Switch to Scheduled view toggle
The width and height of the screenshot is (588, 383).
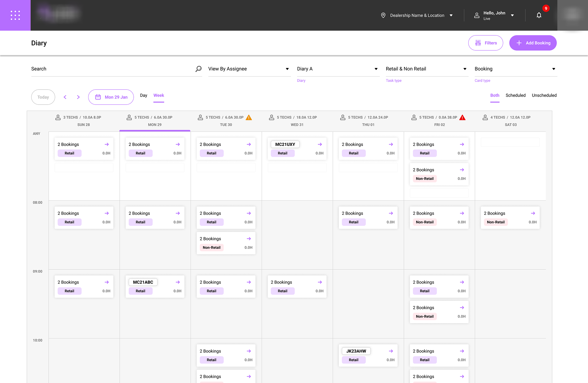point(515,95)
